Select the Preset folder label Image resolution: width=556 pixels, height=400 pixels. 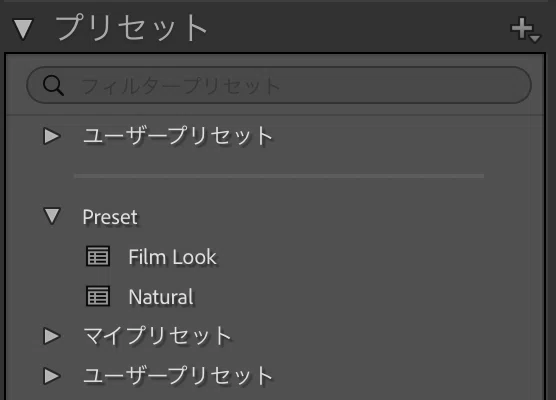coord(110,217)
